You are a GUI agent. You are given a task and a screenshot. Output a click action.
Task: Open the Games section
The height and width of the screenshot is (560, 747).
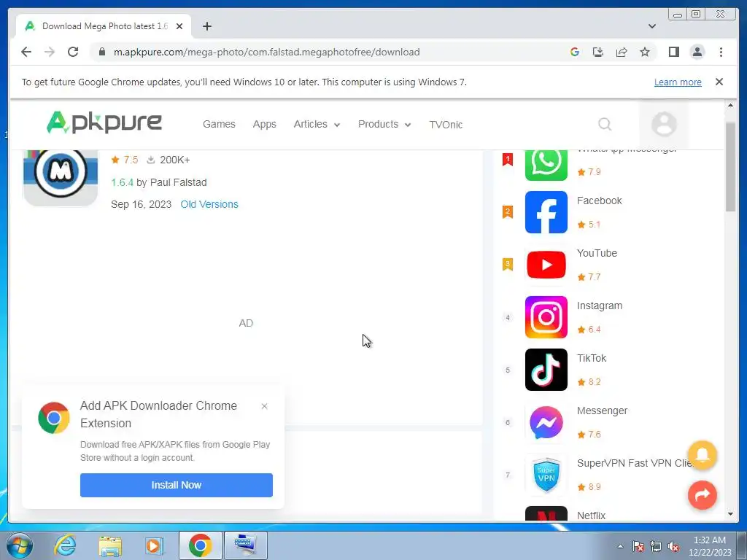coord(219,124)
